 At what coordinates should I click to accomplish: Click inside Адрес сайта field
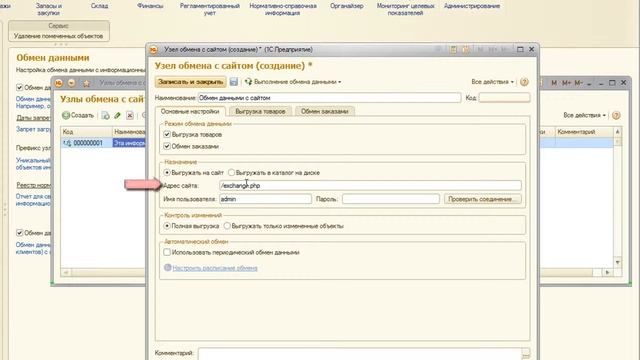370,186
